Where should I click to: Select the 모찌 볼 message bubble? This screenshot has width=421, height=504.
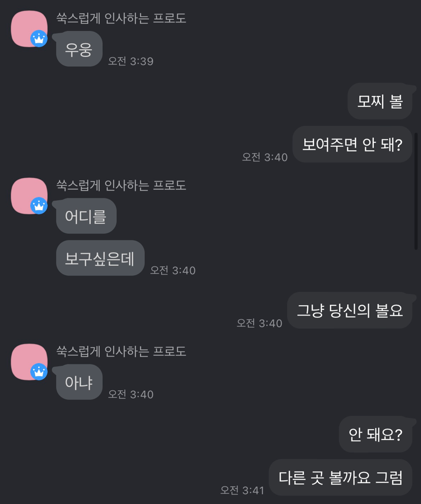(380, 101)
